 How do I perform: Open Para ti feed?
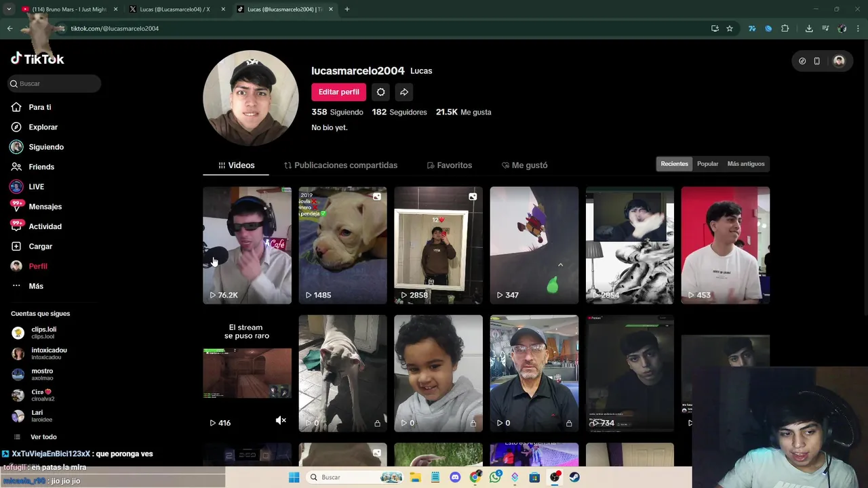click(x=40, y=107)
